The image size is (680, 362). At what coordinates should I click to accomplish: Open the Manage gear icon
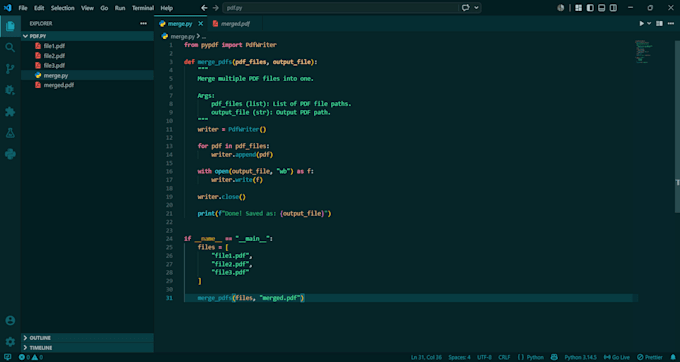10,342
